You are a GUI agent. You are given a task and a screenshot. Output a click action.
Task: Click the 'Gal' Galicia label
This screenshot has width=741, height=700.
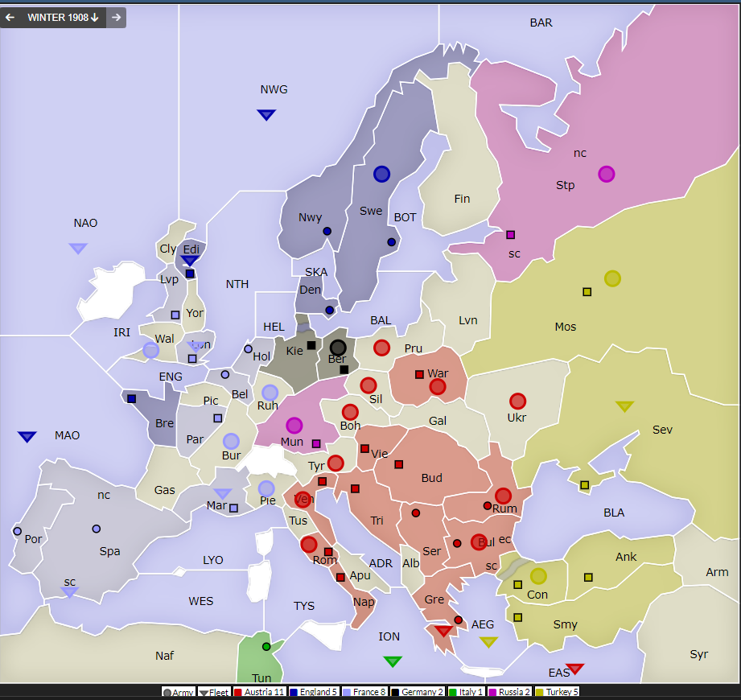click(438, 421)
